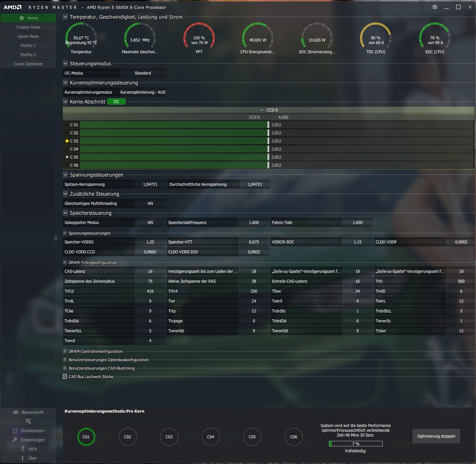Open Hilfe from the sidebar
The image size is (476, 464).
point(28,449)
